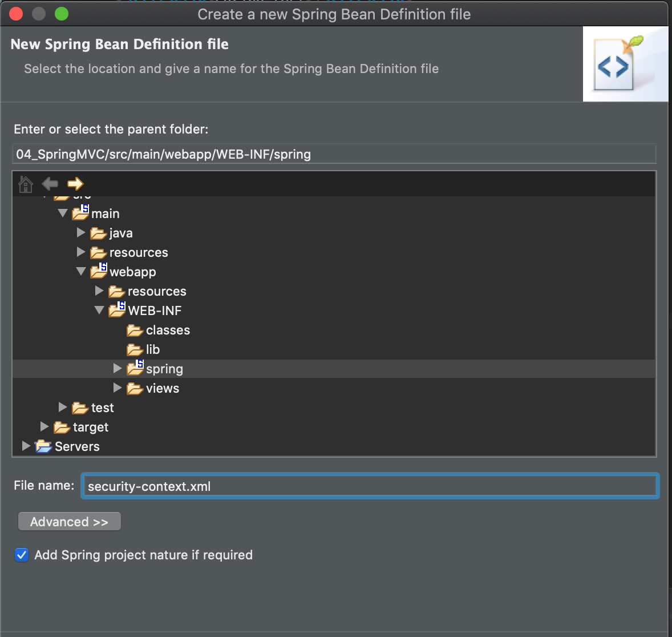Image resolution: width=672 pixels, height=637 pixels.
Task: Select the 'lib' tree row label
Action: pyautogui.click(x=153, y=349)
